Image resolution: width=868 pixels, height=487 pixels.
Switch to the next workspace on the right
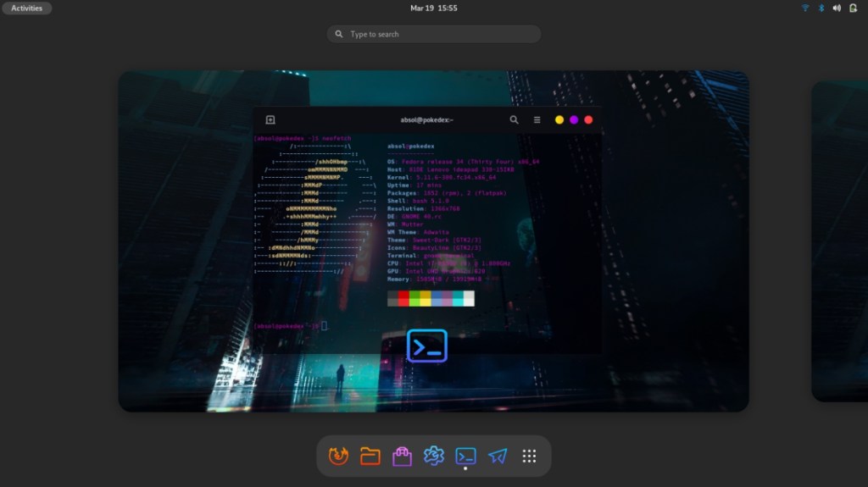(839, 241)
